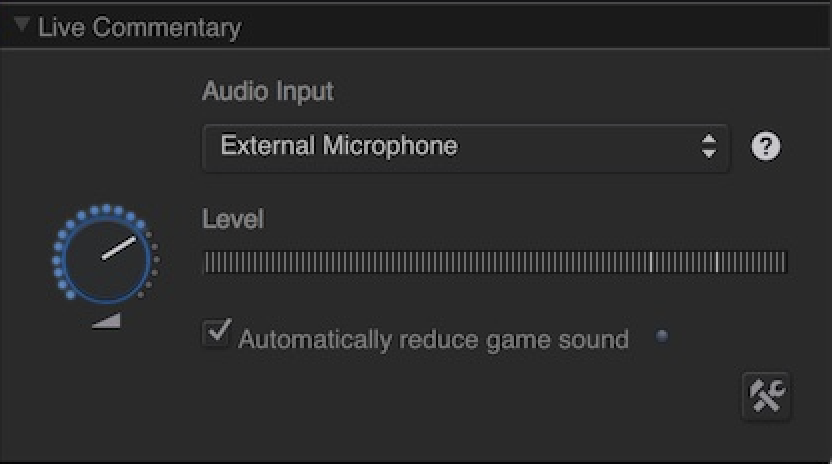The image size is (832, 464).
Task: Click the 'Level' label text
Action: [x=232, y=219]
